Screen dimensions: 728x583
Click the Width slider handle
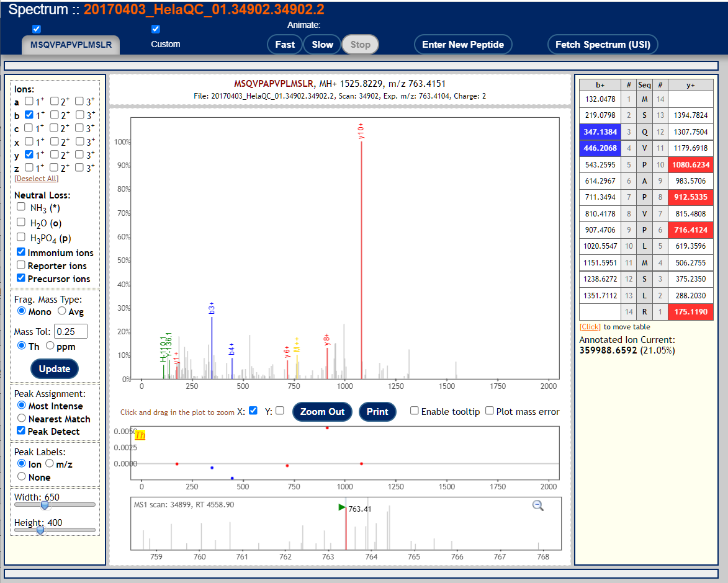point(45,505)
